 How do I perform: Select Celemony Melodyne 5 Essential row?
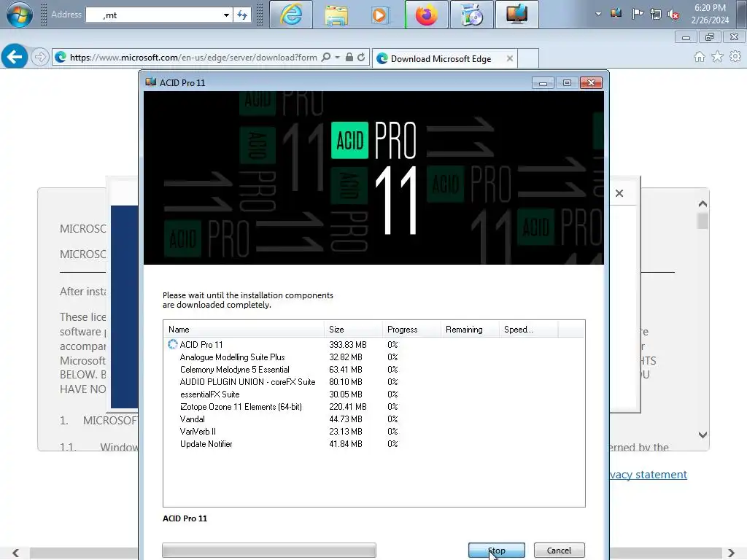[x=374, y=369]
